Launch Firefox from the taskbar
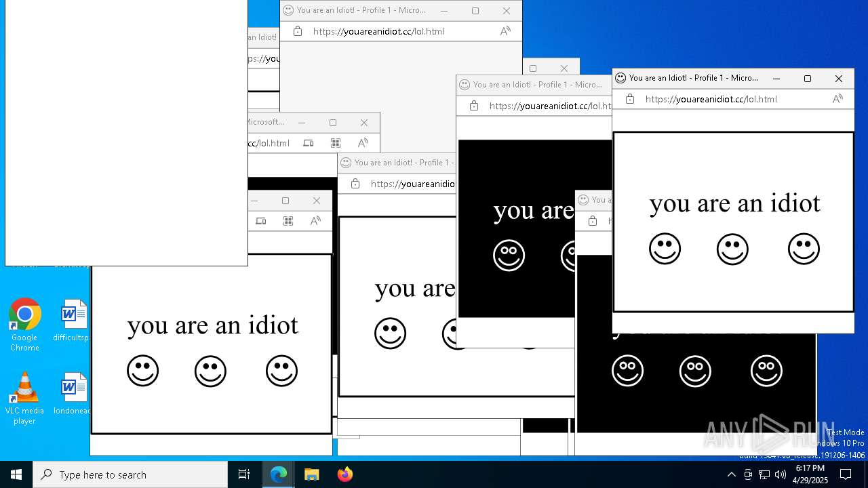This screenshot has height=488, width=868. [x=344, y=474]
